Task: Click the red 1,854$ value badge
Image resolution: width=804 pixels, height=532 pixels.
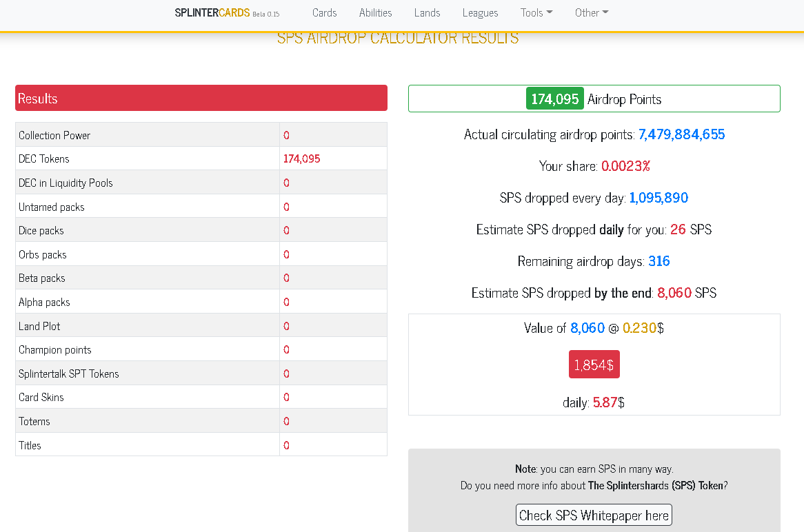Action: pos(594,365)
